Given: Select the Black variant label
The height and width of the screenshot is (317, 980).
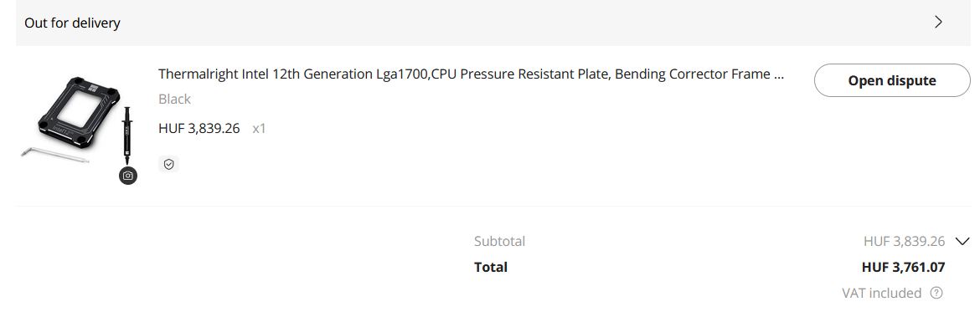Looking at the screenshot, I should [174, 100].
